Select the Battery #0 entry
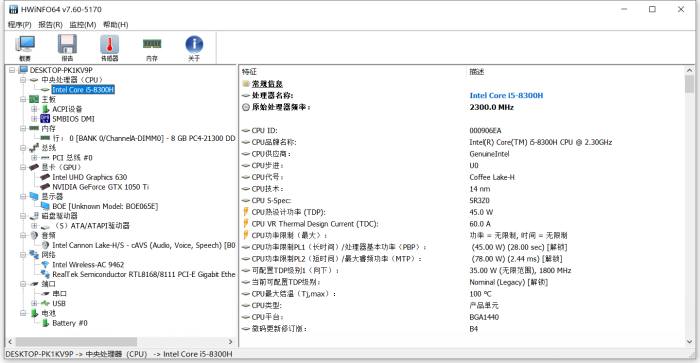700x363 pixels. pos(70,323)
